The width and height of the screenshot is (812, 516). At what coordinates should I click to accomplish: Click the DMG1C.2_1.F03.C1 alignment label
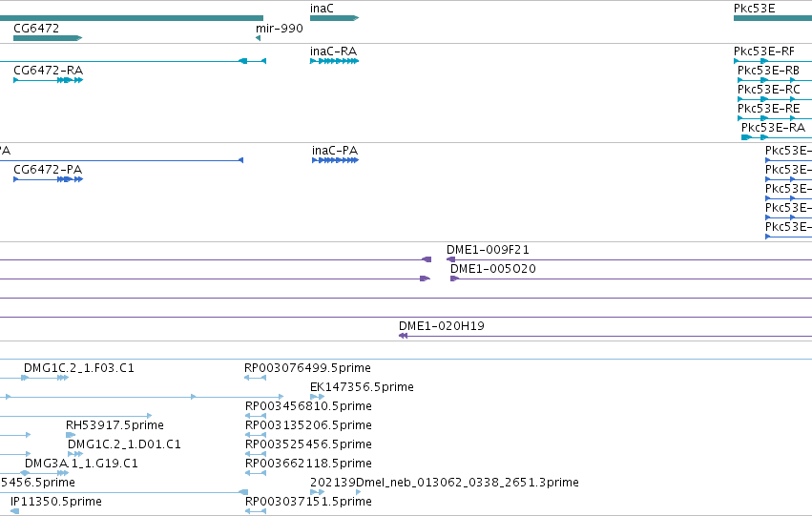pyautogui.click(x=78, y=368)
